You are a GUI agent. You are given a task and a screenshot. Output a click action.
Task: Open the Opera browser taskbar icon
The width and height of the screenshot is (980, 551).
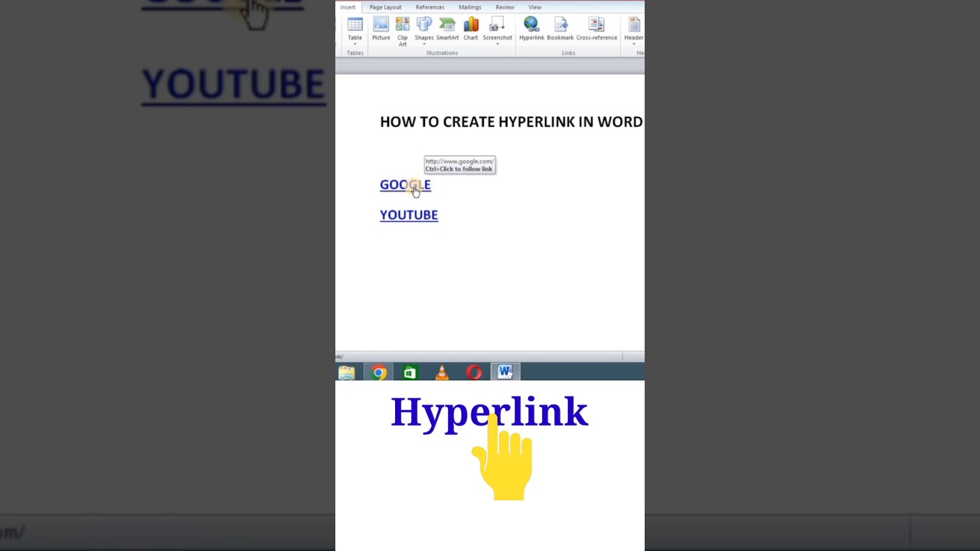[474, 373]
